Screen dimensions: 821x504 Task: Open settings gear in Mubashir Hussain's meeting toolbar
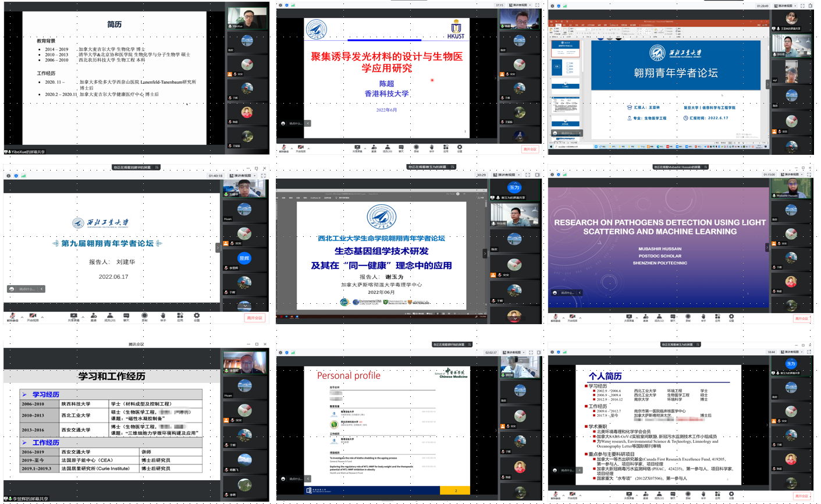click(731, 317)
